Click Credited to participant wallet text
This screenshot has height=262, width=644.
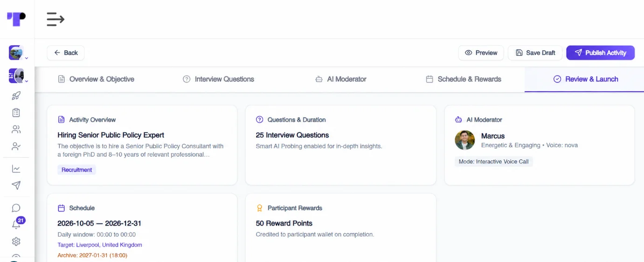315,234
